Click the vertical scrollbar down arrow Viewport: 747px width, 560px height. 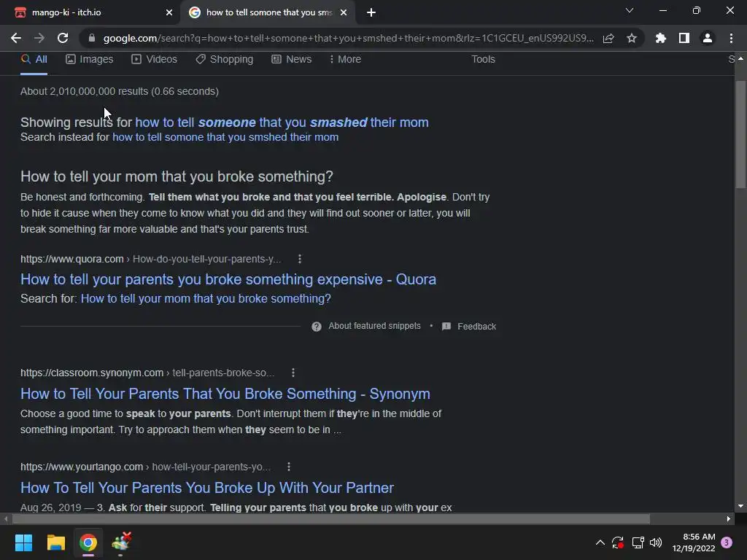coord(740,506)
